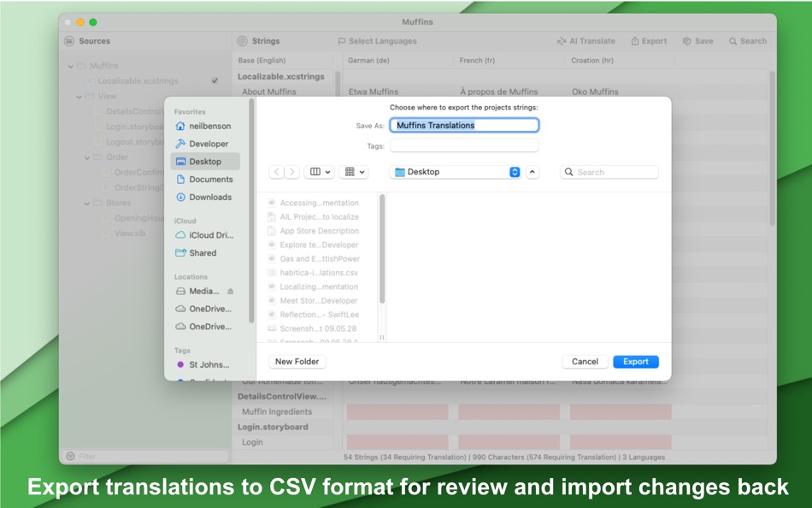Open the Desktop location popup menu
This screenshot has height=508, width=812.
[456, 172]
